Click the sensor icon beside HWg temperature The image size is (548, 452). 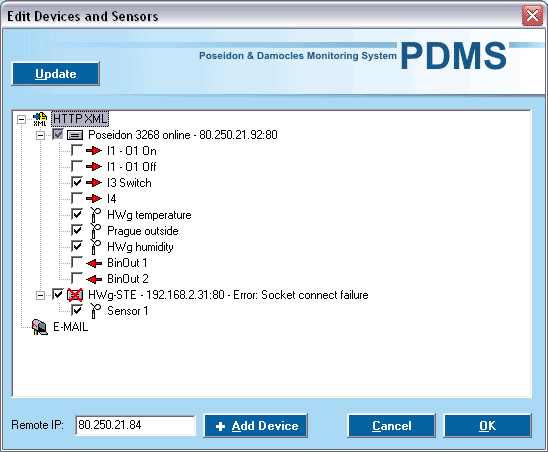95,215
